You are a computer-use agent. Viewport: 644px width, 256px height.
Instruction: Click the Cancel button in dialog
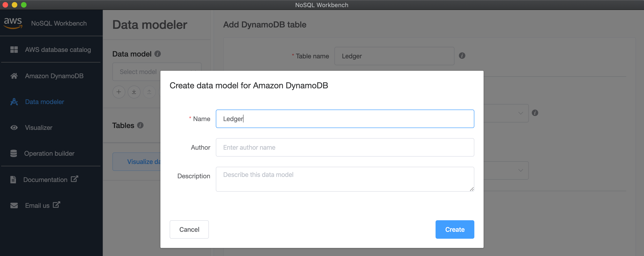[189, 229]
